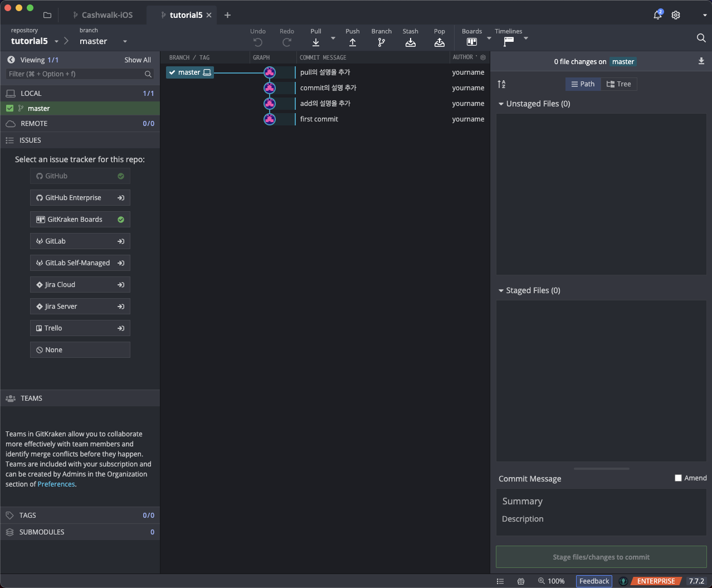The image size is (712, 588).
Task: Click the Pull icon in toolbar
Action: coord(316,42)
